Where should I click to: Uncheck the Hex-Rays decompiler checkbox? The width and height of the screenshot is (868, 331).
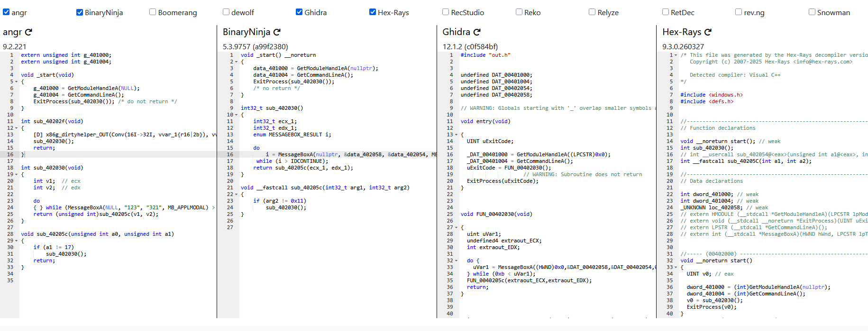tap(373, 12)
